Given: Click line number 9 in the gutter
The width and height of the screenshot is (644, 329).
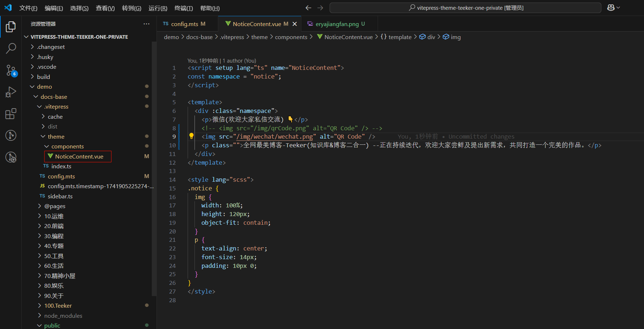Looking at the screenshot, I should tap(174, 136).
